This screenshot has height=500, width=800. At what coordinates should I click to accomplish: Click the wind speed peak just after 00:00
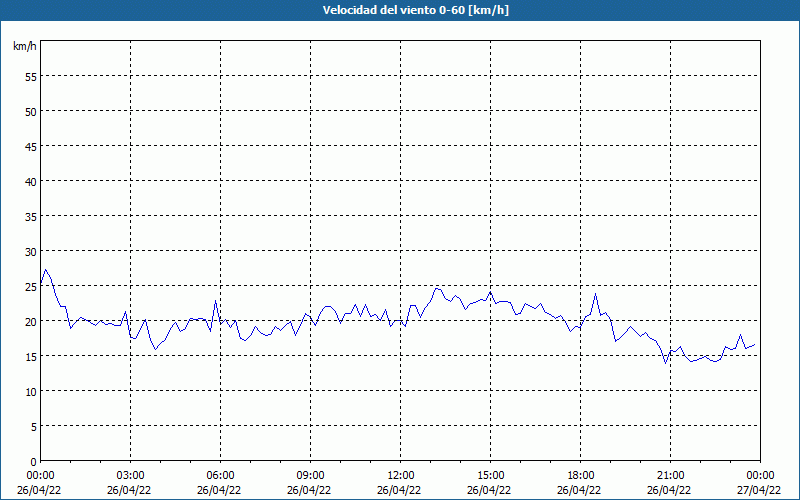46,270
